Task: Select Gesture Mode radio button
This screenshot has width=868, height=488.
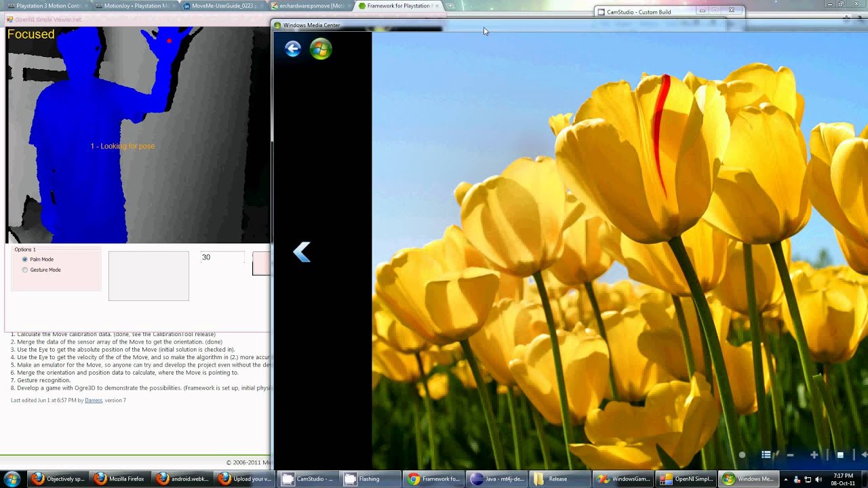Action: click(25, 270)
